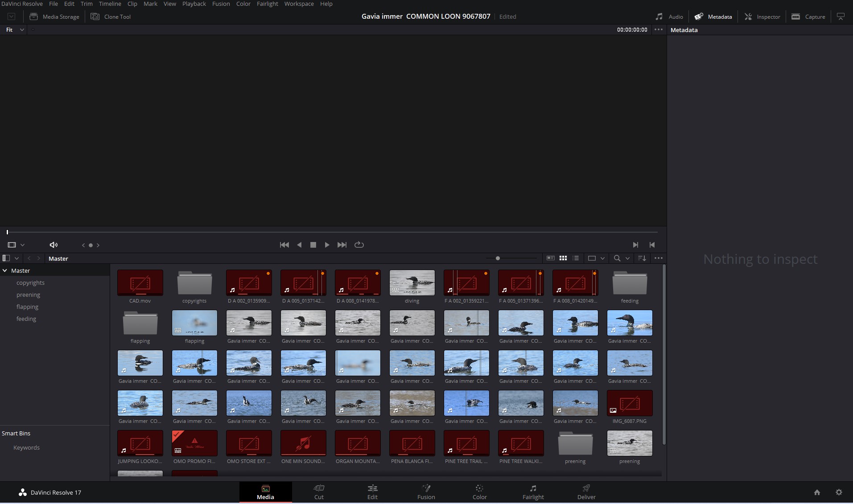Viewport: 853px width, 504px height.
Task: Toggle loop playback
Action: coord(359,245)
